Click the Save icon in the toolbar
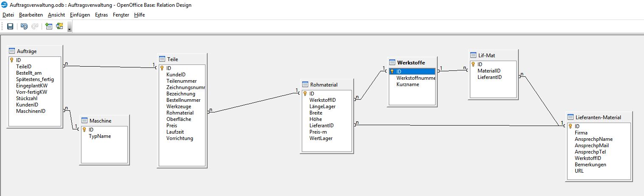The image size is (644, 196). (10, 26)
